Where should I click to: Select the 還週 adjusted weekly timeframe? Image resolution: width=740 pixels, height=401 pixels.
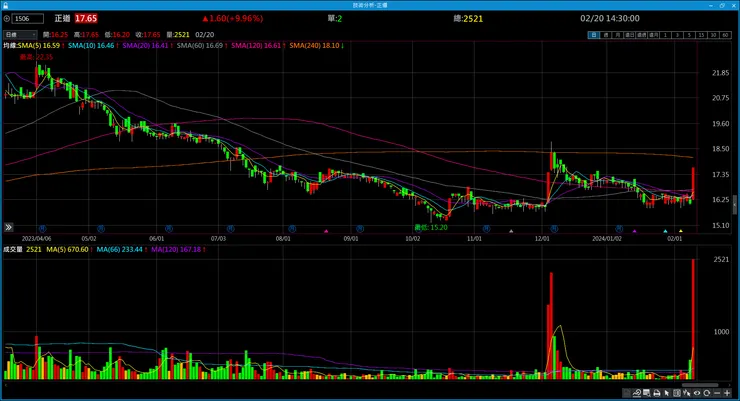641,35
